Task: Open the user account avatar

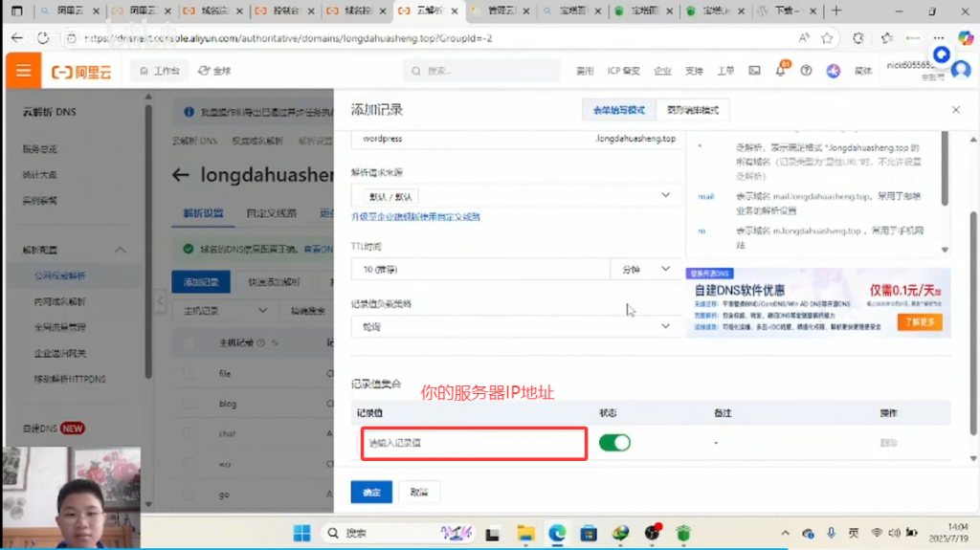Action: pyautogui.click(x=961, y=70)
